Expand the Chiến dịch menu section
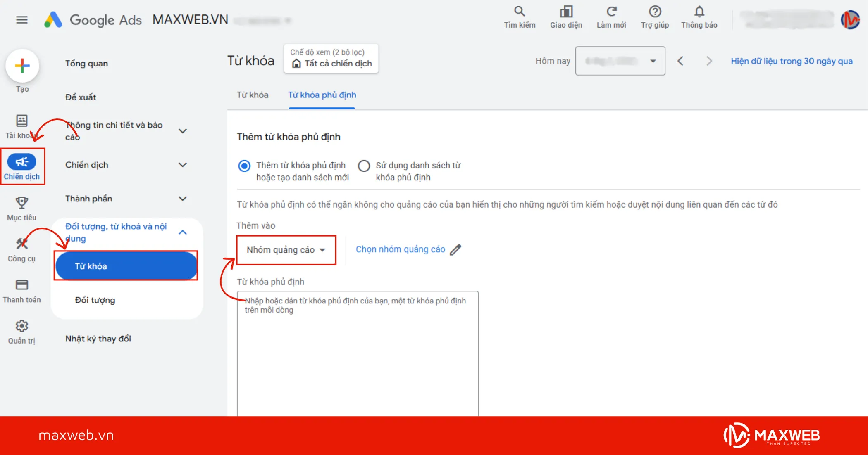 coord(182,165)
